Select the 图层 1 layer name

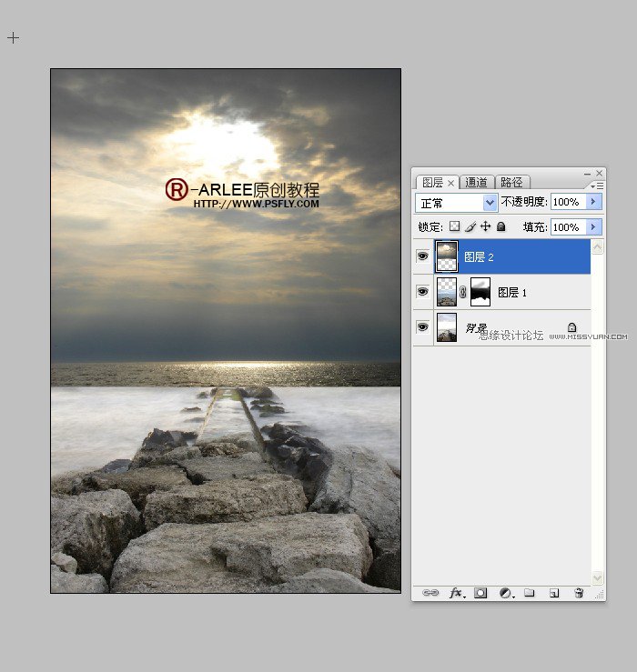(x=512, y=293)
